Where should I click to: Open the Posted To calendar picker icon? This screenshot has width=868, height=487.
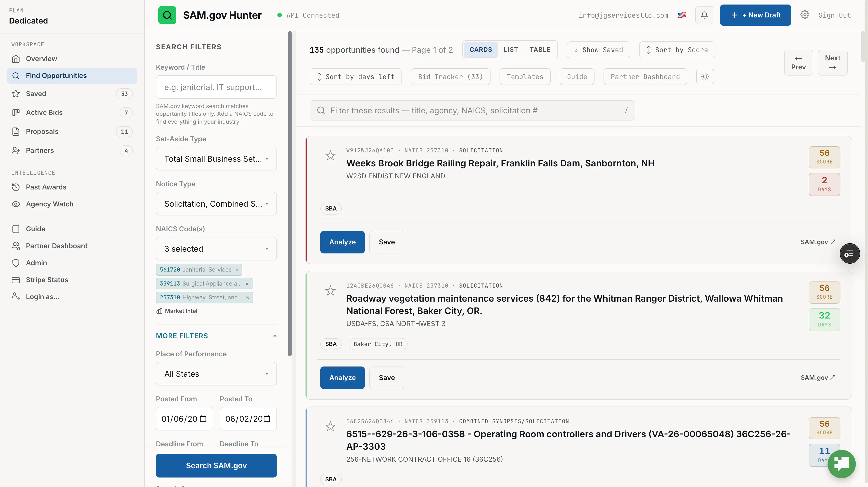click(x=267, y=419)
